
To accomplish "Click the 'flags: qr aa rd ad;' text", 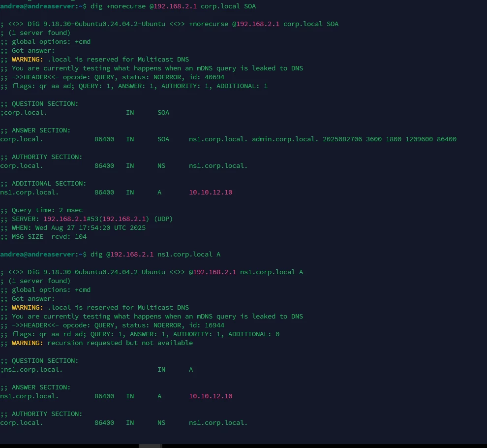I will point(49,334).
